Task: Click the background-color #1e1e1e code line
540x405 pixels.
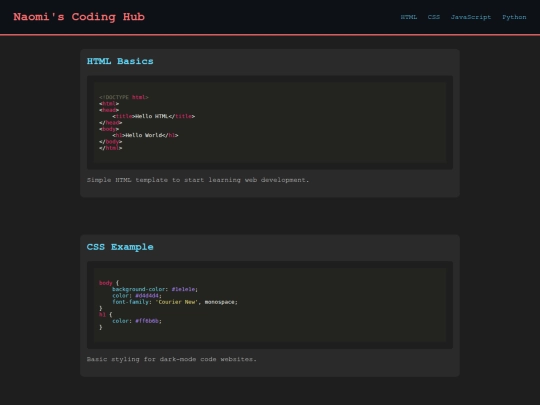Action: pyautogui.click(x=155, y=289)
